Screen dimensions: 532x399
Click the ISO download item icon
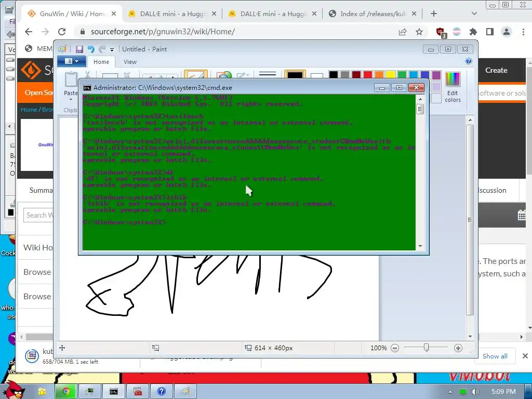point(32,355)
